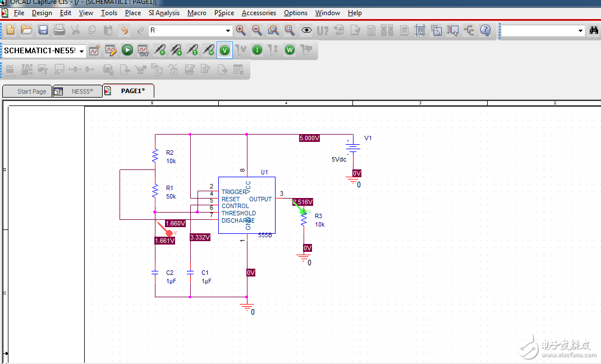Save the design with floppy icon
601x364 pixels.
click(x=43, y=30)
